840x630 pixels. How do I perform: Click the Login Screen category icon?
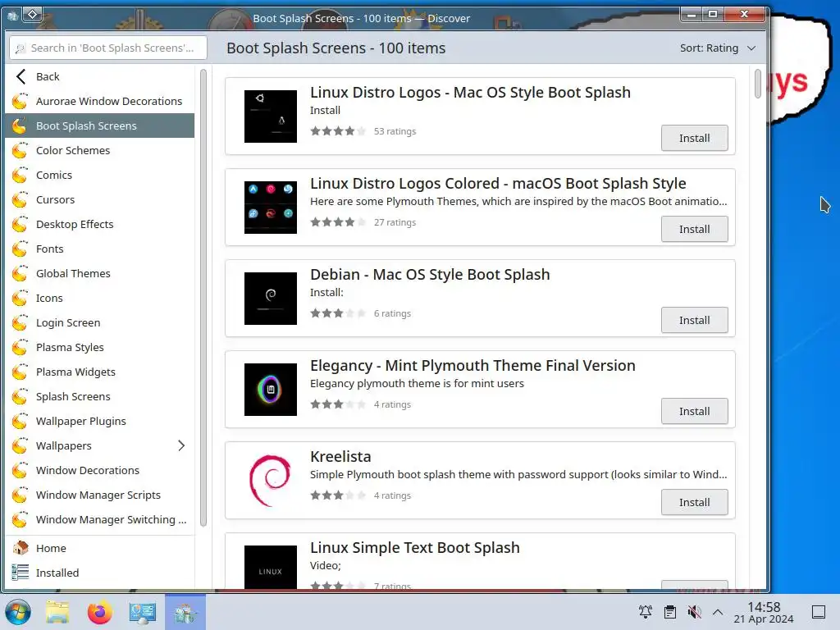(21, 323)
